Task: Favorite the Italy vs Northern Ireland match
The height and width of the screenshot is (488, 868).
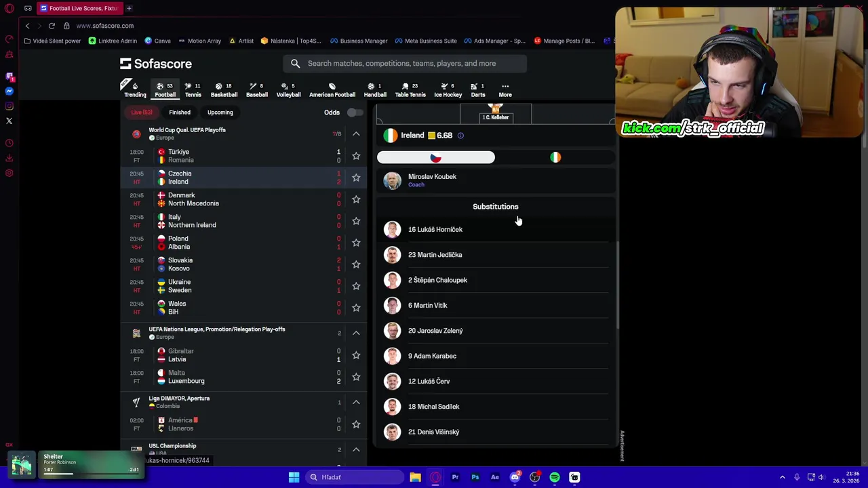Action: 356,221
